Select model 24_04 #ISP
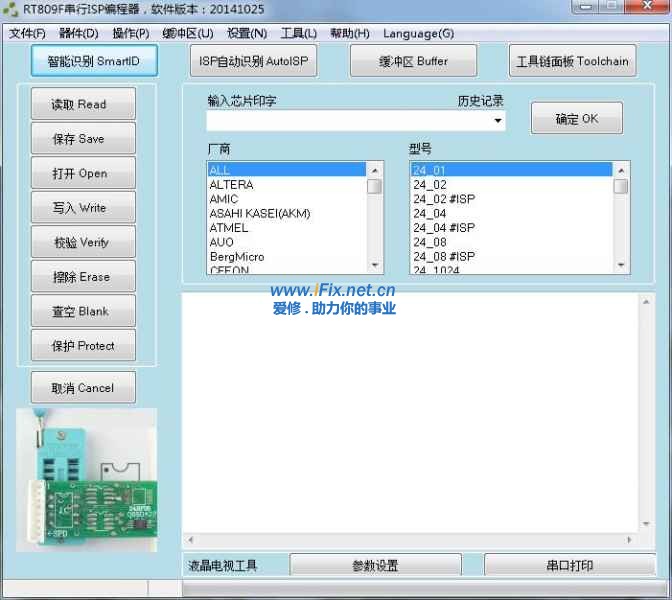 (x=511, y=228)
